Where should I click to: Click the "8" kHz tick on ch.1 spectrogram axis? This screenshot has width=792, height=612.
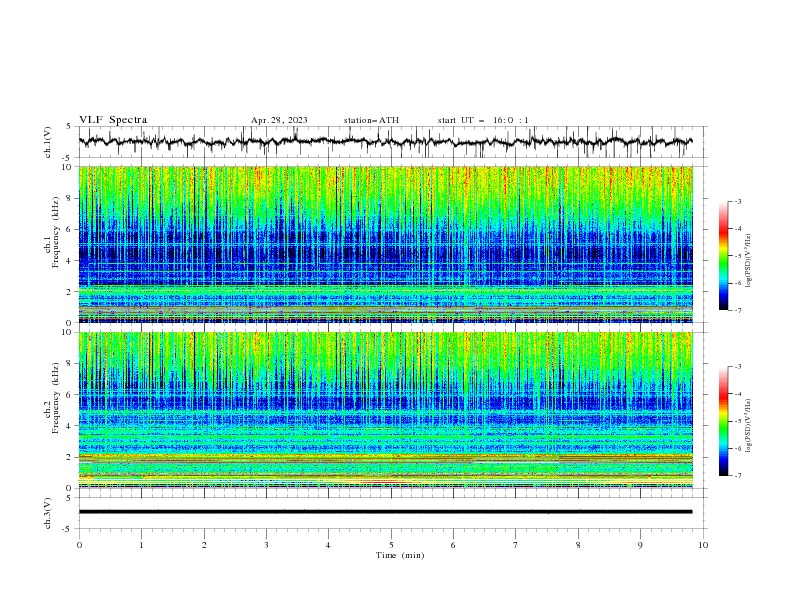tap(68, 198)
